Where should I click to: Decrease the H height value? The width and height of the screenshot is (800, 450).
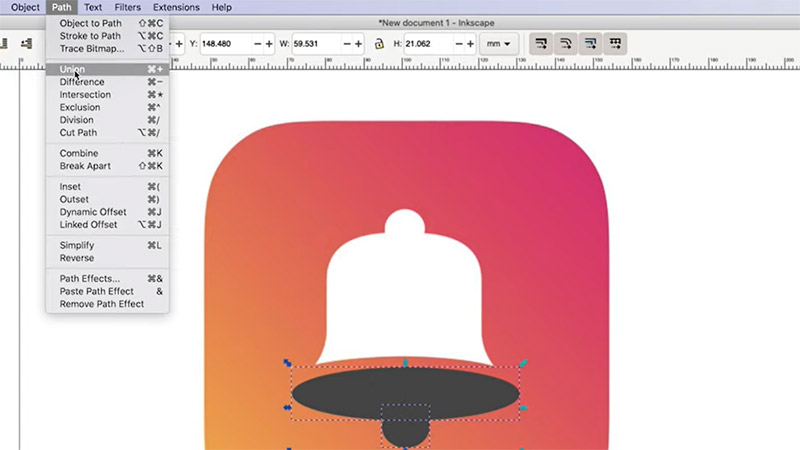click(x=459, y=44)
